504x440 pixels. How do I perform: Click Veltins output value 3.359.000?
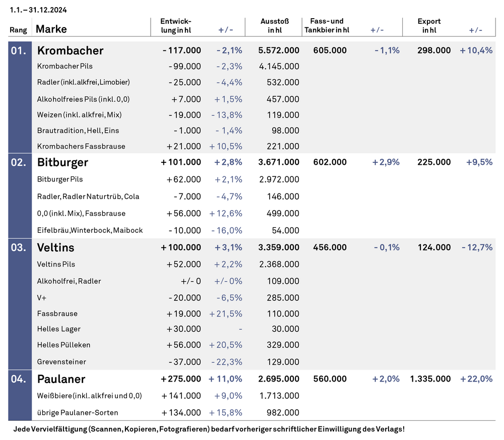tap(279, 247)
